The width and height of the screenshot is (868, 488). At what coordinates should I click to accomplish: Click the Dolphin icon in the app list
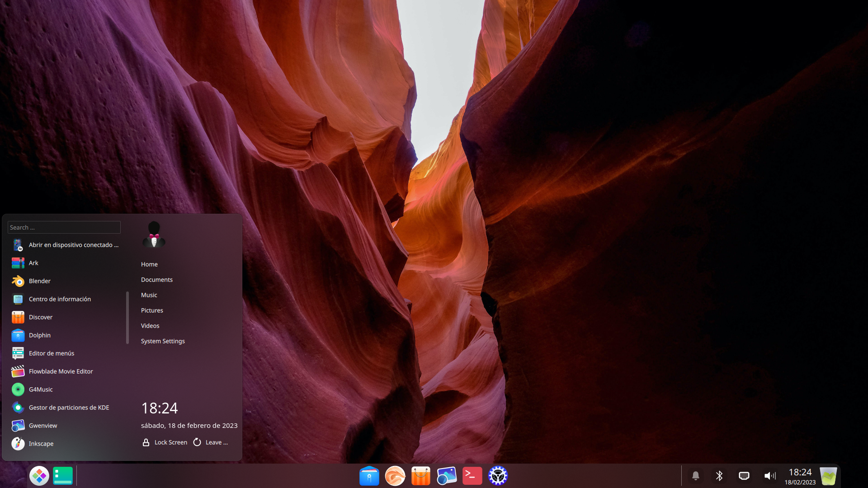tap(18, 335)
